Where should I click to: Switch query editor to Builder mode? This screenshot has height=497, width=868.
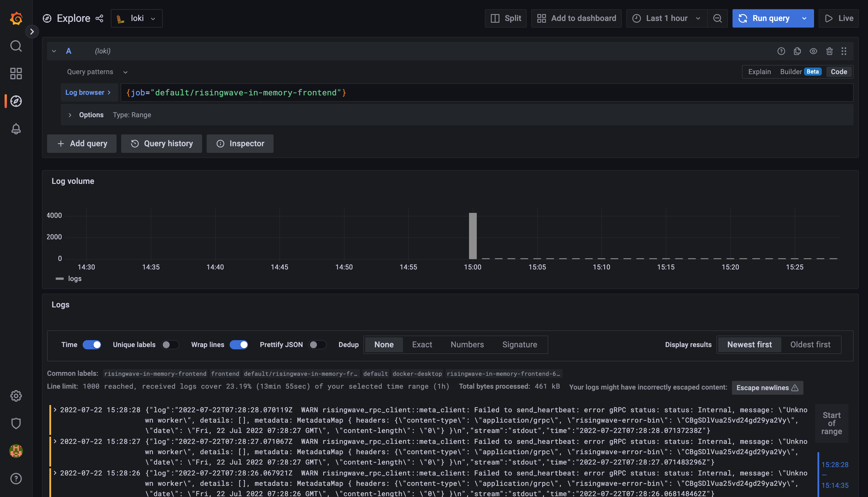click(791, 72)
